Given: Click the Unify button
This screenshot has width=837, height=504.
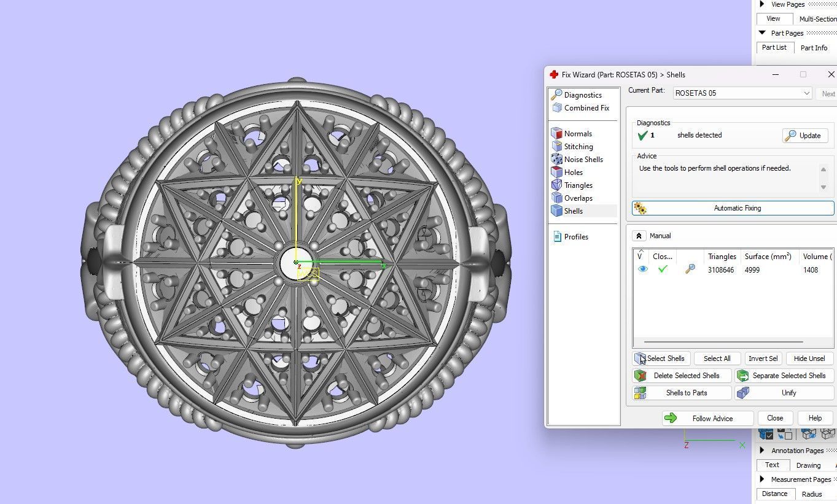Looking at the screenshot, I should tap(784, 393).
